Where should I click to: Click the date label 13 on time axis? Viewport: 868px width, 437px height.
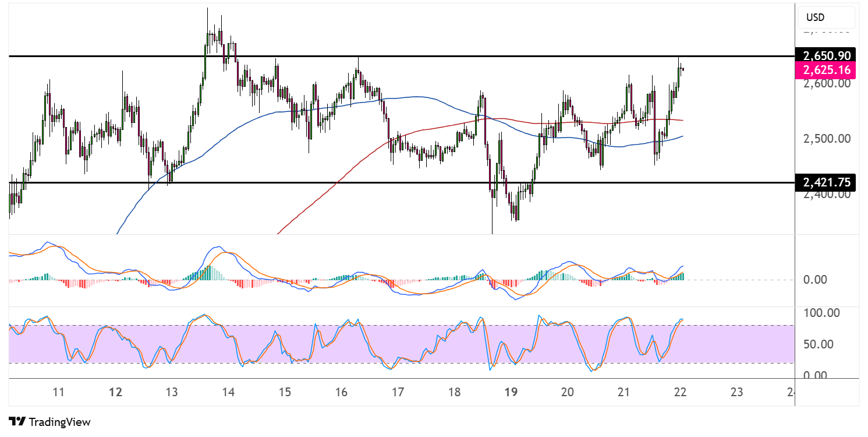(x=171, y=393)
